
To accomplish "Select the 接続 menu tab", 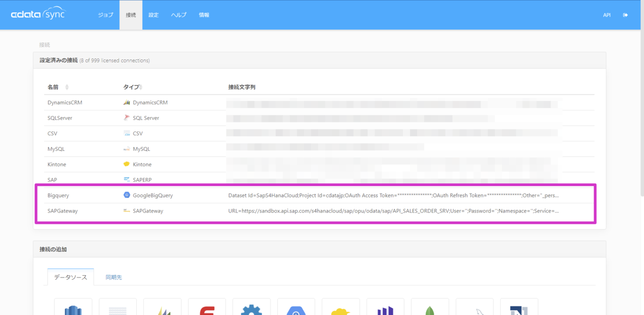I will tap(131, 15).
